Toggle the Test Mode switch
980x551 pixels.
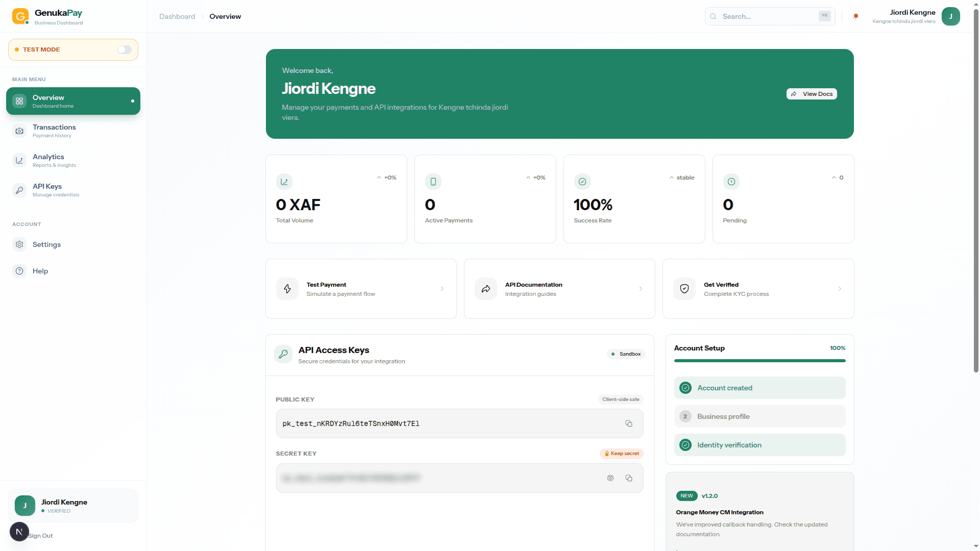point(124,49)
